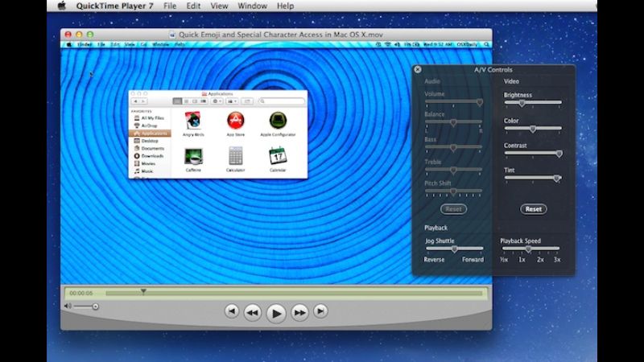This screenshot has width=644, height=362.
Task: Click the Reset button under Video settings
Action: (533, 209)
